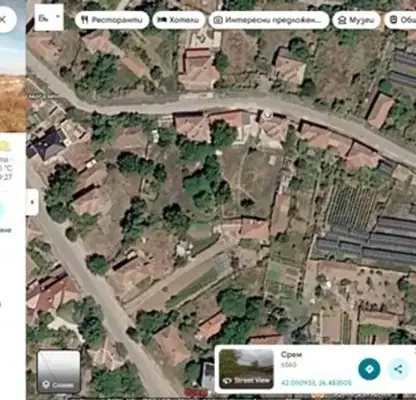Toggle map layers via Слоеве thumbnail
Image resolution: width=416 pixels, height=400 pixels.
click(x=59, y=372)
